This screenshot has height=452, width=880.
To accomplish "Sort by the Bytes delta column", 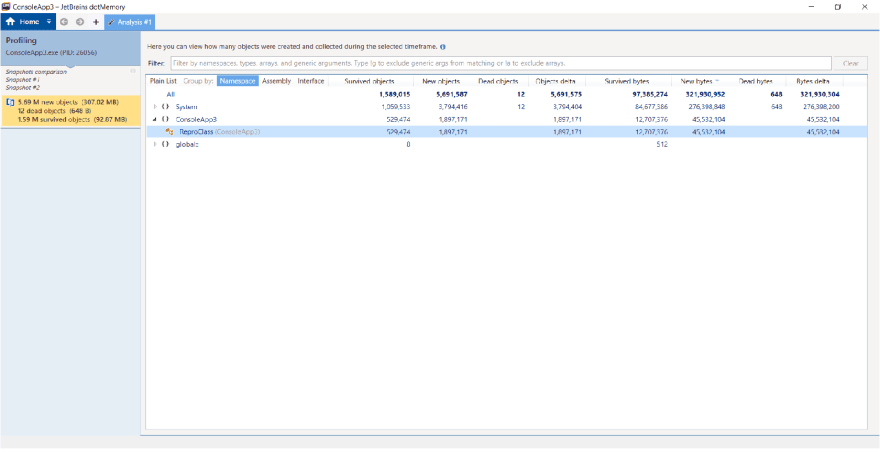I will (x=813, y=81).
